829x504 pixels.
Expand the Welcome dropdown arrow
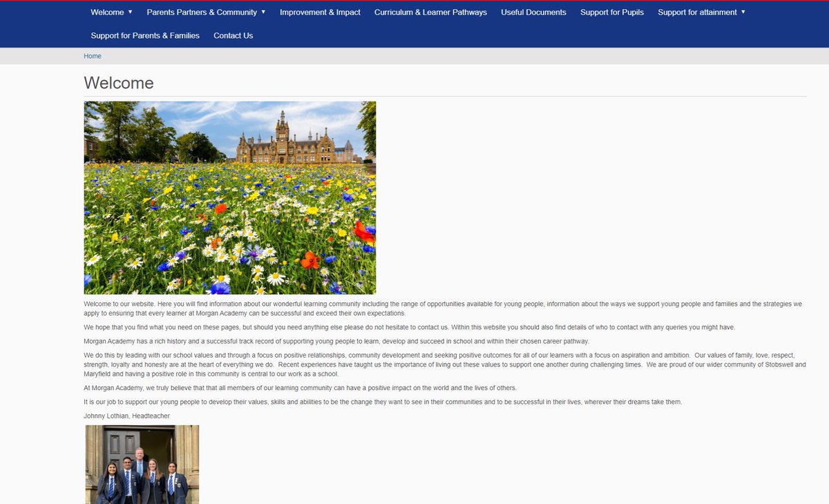(130, 12)
